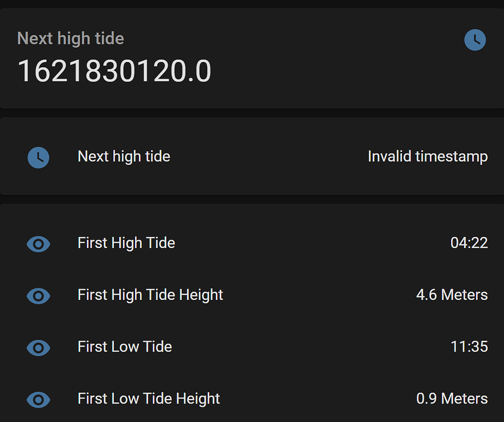Toggle visibility of the First Low Tide entity
Screen dimensions: 504x422
coord(38,348)
